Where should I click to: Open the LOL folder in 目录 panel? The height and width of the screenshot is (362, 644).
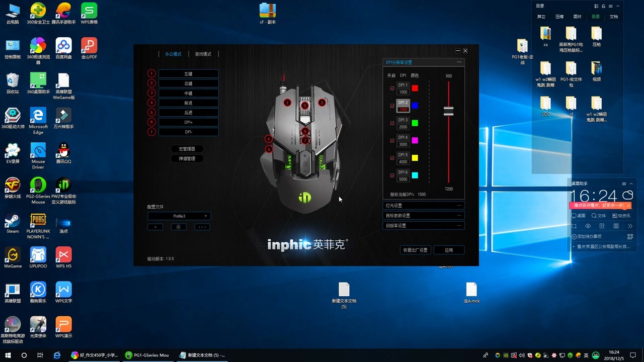point(545,107)
